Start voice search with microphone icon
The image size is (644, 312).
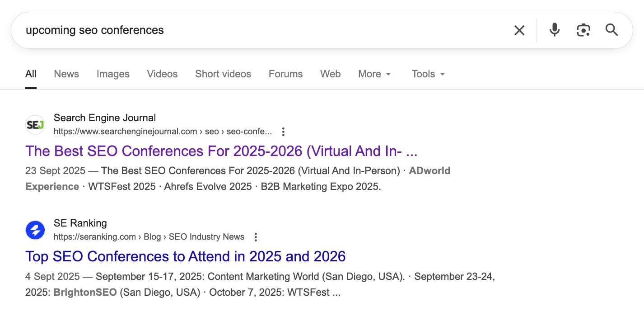[554, 30]
